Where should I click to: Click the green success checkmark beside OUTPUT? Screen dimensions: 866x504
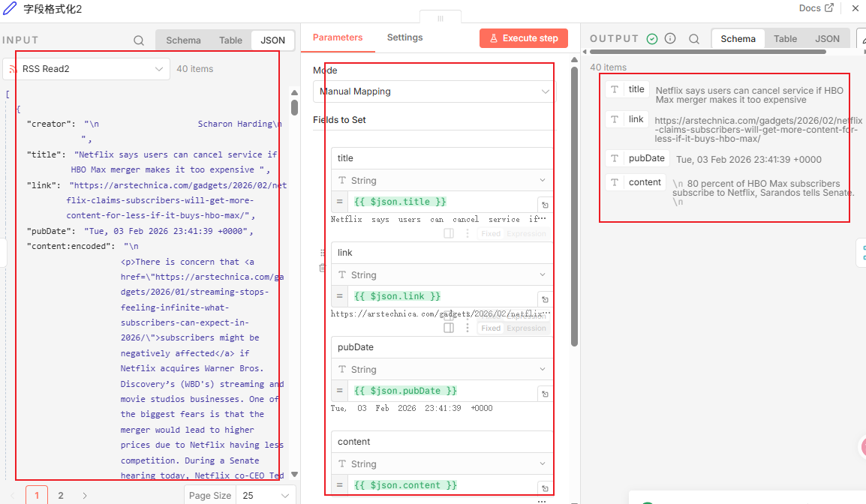click(652, 38)
